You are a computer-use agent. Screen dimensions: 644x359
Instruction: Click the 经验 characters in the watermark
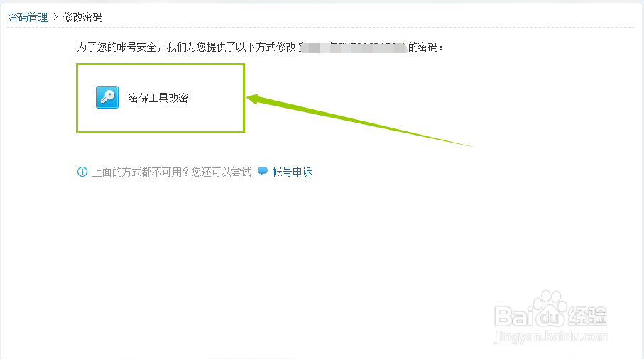586,316
